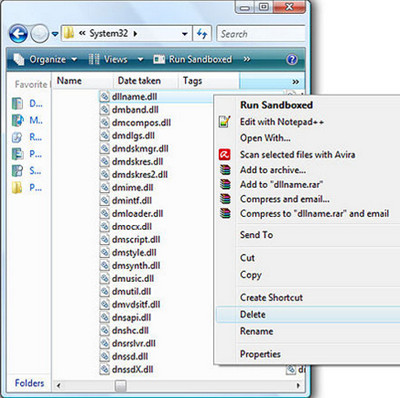The image size is (400, 398).
Task: Show more columns chevron in header
Action: 295,82
